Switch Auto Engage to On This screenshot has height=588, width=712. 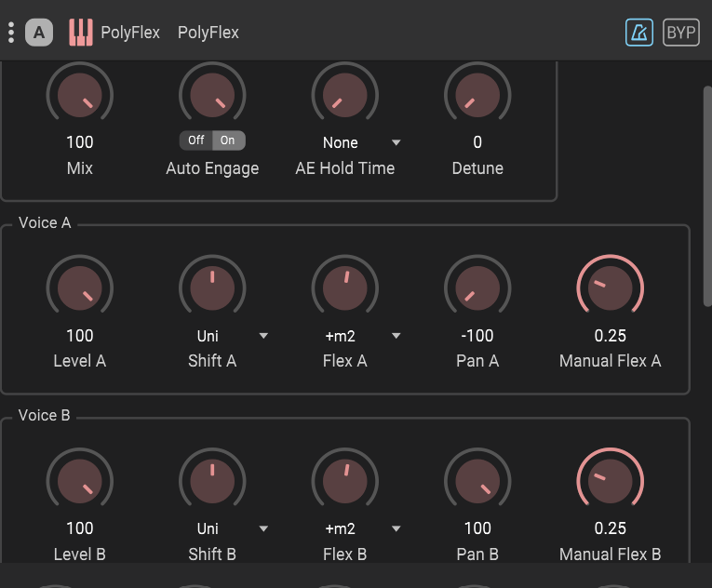point(228,140)
